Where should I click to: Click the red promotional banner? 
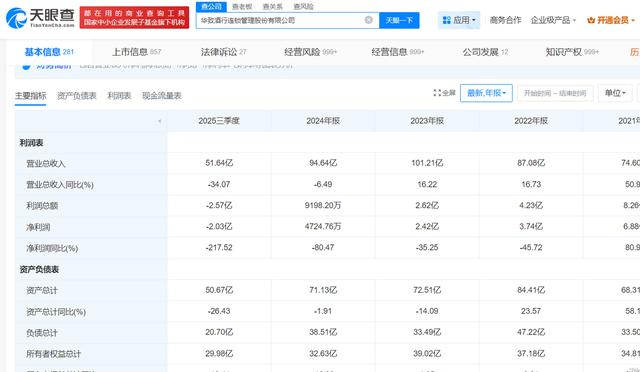[134, 18]
